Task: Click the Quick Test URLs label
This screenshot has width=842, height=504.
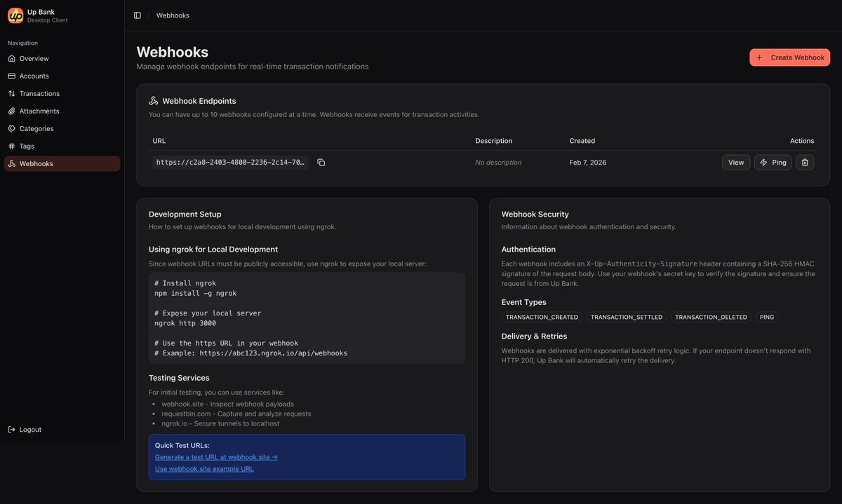Action: (x=182, y=445)
